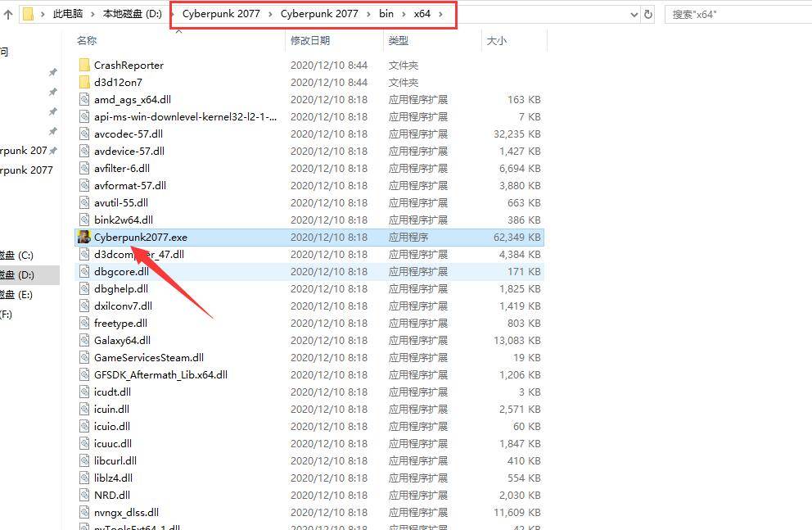Click the refresh button in address bar
Screen dimensions: 812x530
[x=647, y=15]
